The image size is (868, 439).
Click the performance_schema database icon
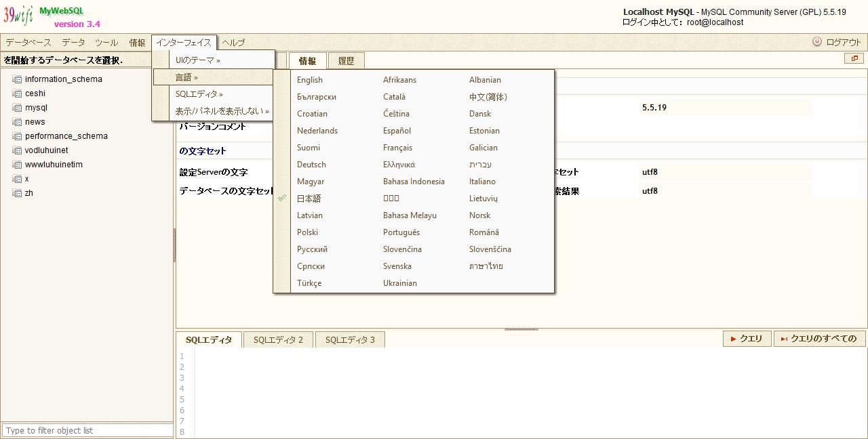point(18,136)
